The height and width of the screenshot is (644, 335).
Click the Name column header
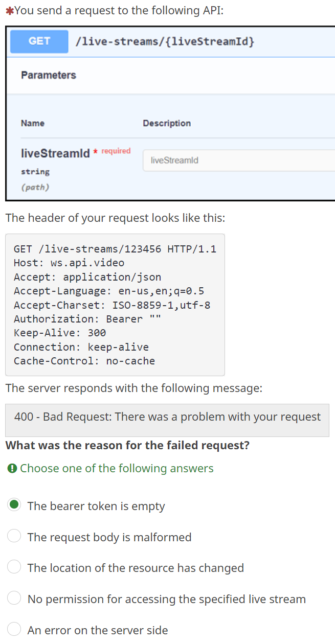33,123
